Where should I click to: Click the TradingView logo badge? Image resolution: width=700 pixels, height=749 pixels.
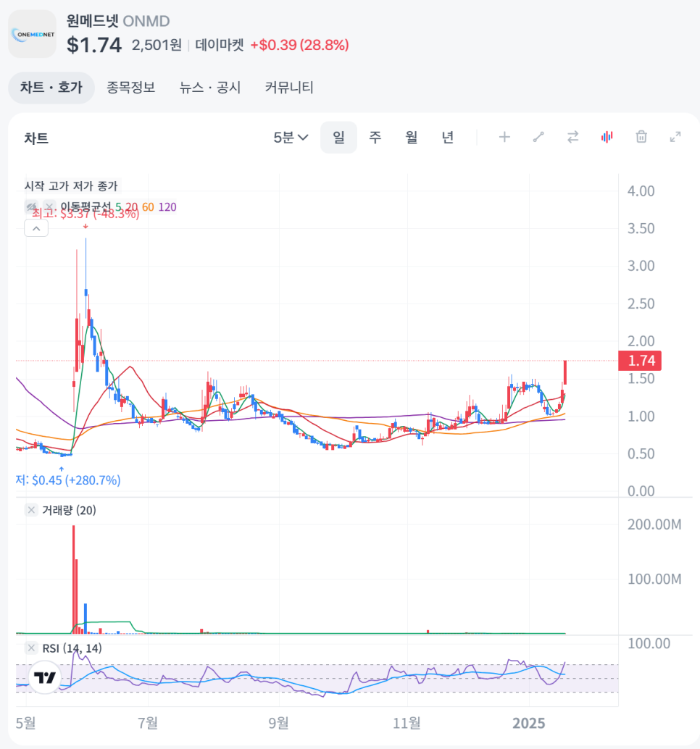[45, 677]
